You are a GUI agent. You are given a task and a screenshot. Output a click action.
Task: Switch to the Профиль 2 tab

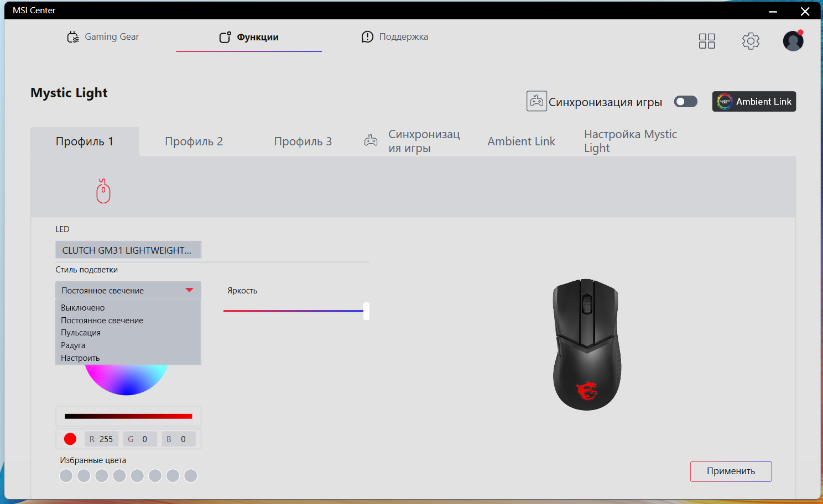194,141
